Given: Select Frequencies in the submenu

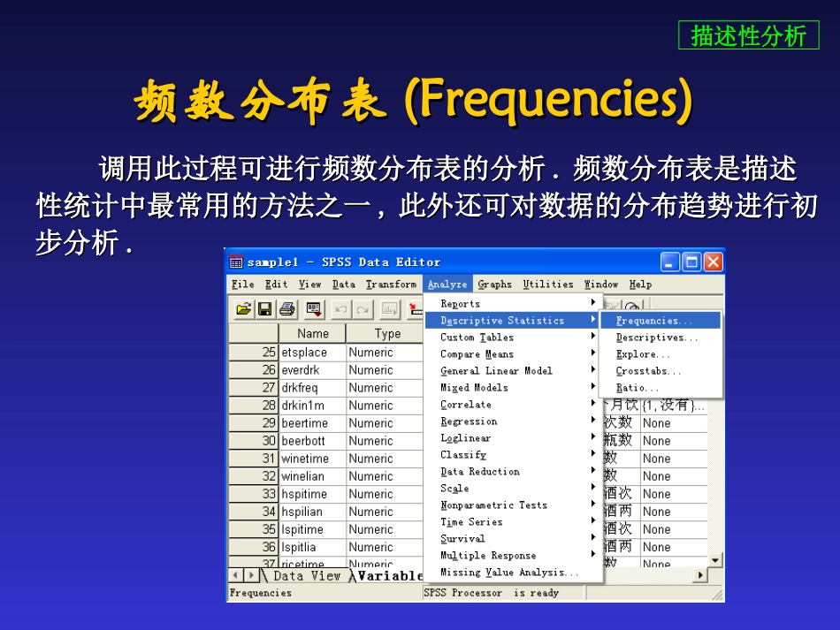Looking at the screenshot, I should [x=661, y=321].
